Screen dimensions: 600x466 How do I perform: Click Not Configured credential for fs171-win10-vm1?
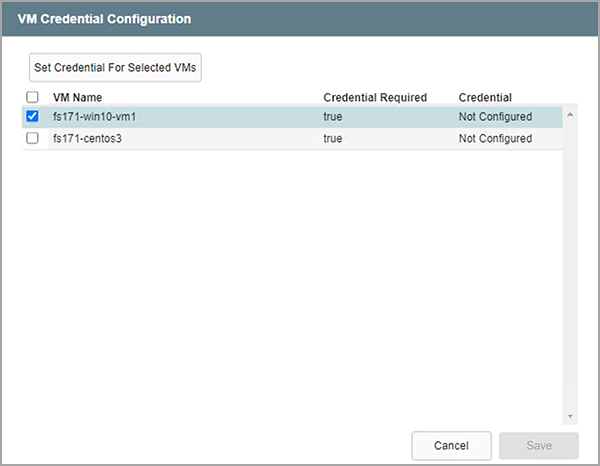495,117
